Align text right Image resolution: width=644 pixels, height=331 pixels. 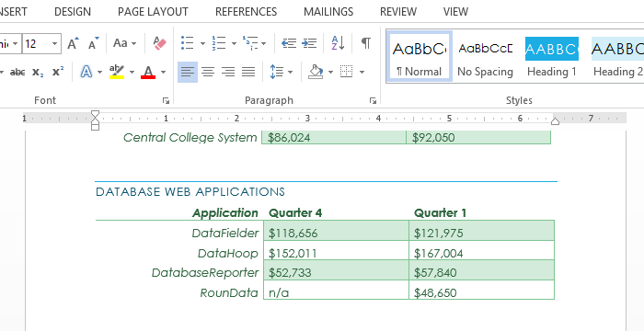[x=228, y=73]
